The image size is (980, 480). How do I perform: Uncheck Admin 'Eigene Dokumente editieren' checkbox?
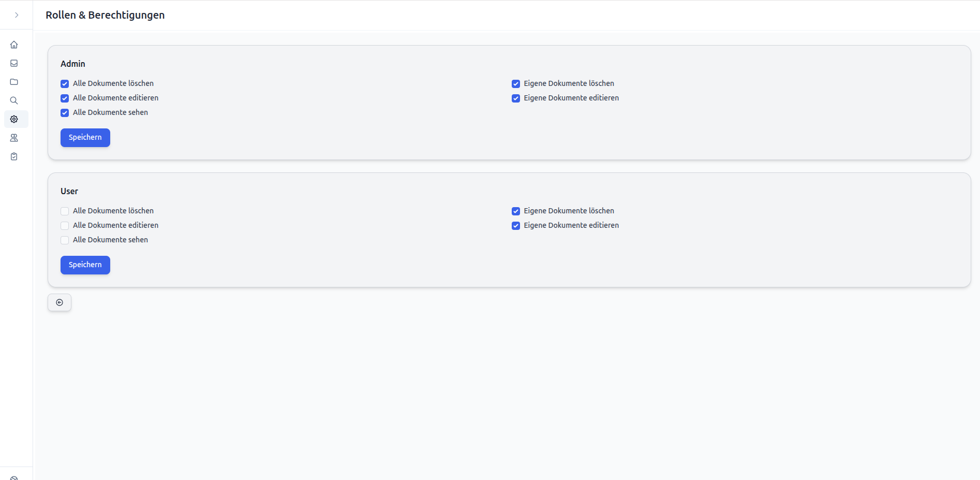[x=516, y=98]
